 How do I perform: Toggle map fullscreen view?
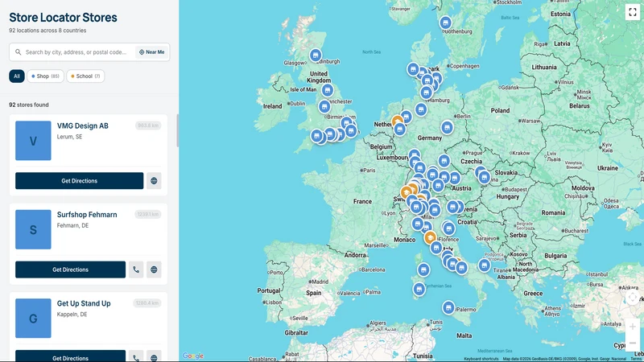633,12
